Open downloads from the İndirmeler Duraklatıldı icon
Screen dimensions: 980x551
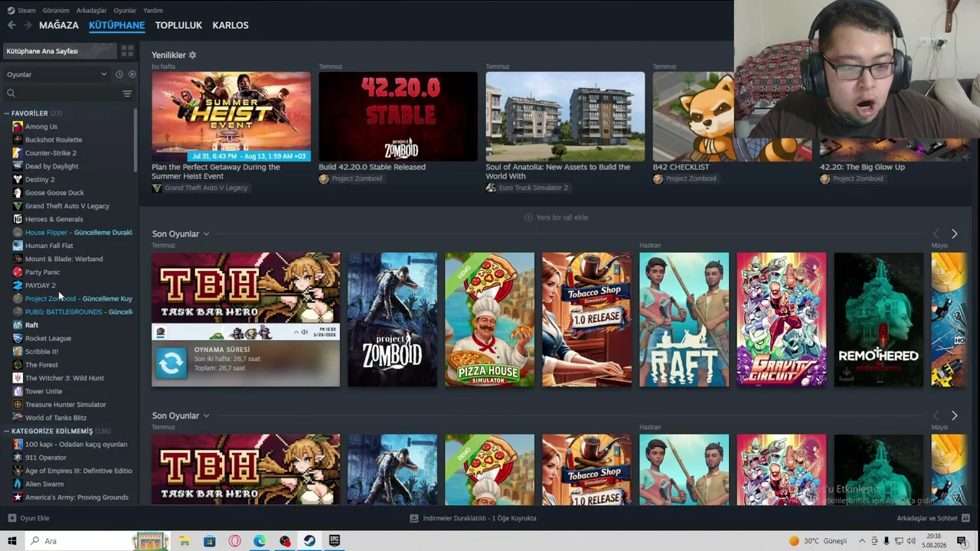point(414,518)
